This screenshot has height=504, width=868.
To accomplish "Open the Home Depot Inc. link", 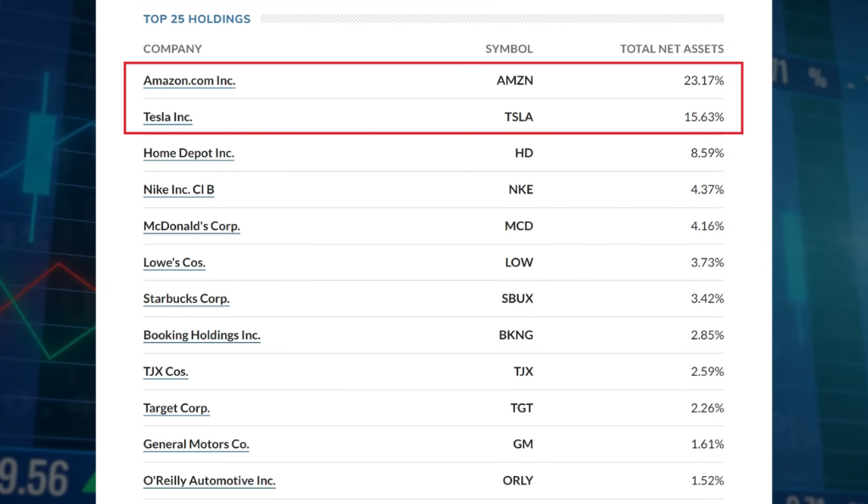I will pos(189,154).
